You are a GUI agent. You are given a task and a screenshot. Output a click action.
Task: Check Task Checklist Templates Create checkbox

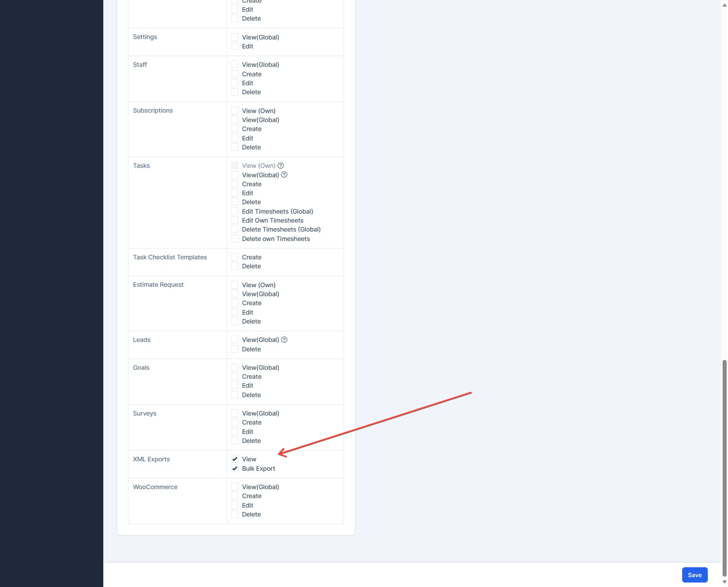click(x=234, y=257)
